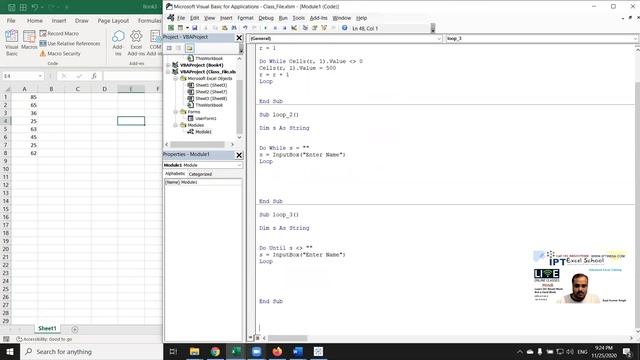The height and width of the screenshot is (360, 640).
Task: Open the Window menu in the VBA editor
Action: (x=342, y=18)
